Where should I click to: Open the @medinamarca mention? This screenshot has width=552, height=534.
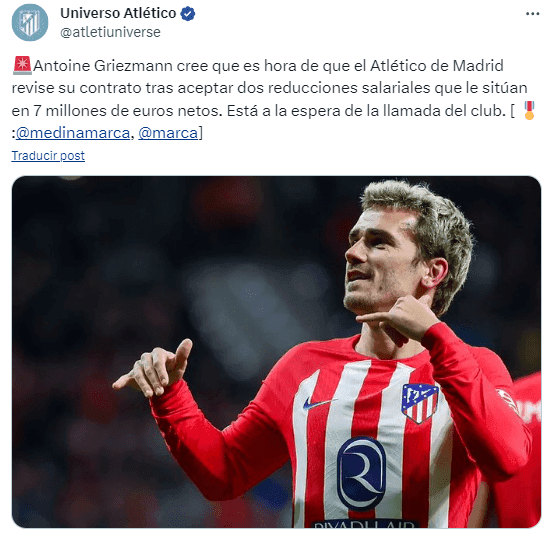pyautogui.click(x=73, y=133)
